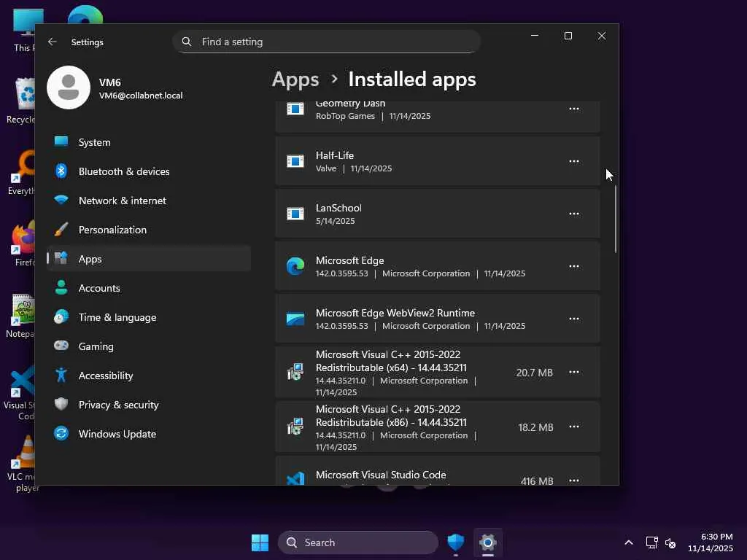This screenshot has width=747, height=560.
Task: Go back using the Settings back arrow
Action: tap(53, 42)
